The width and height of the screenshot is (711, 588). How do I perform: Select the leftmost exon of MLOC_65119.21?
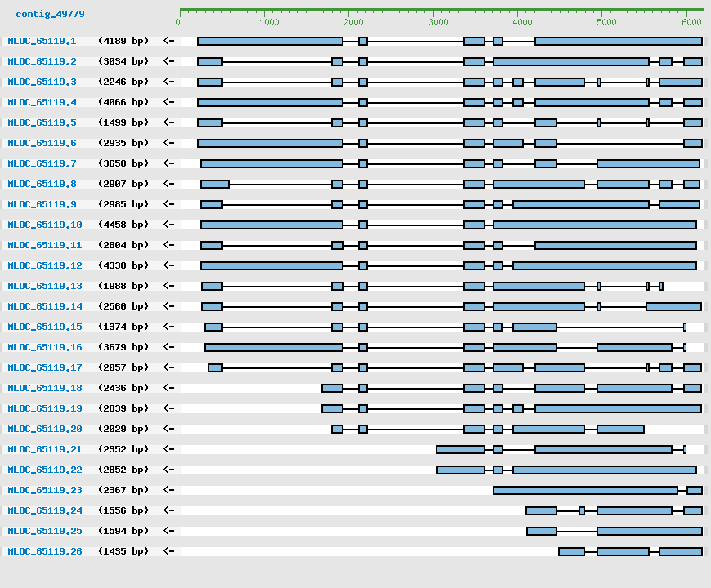(x=460, y=449)
